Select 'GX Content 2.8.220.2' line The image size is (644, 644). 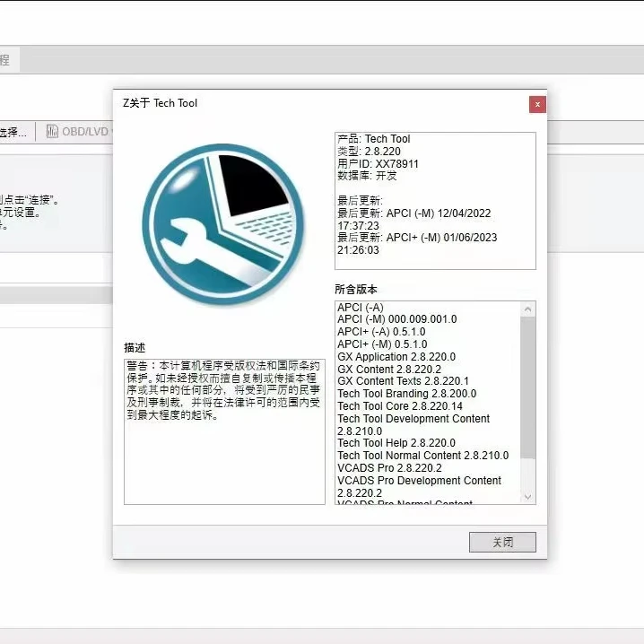[x=389, y=369]
